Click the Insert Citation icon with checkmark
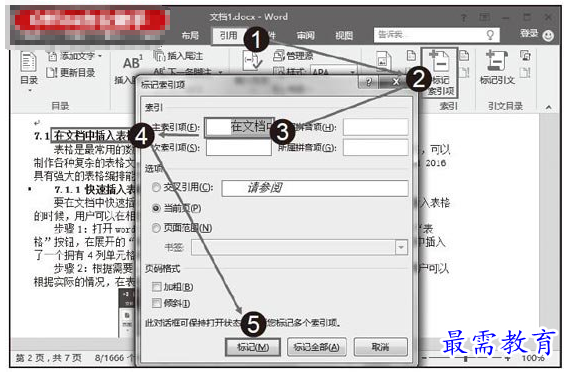564x374 pixels. click(x=253, y=60)
